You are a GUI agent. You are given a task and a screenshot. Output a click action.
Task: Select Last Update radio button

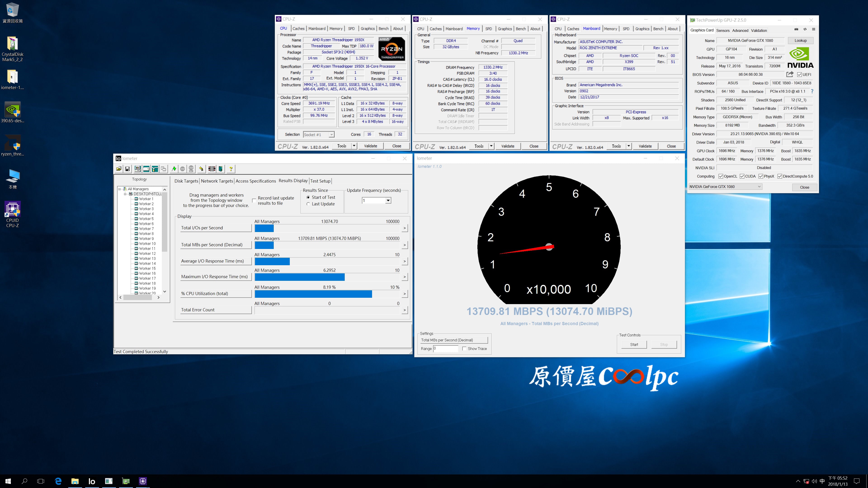pyautogui.click(x=308, y=204)
